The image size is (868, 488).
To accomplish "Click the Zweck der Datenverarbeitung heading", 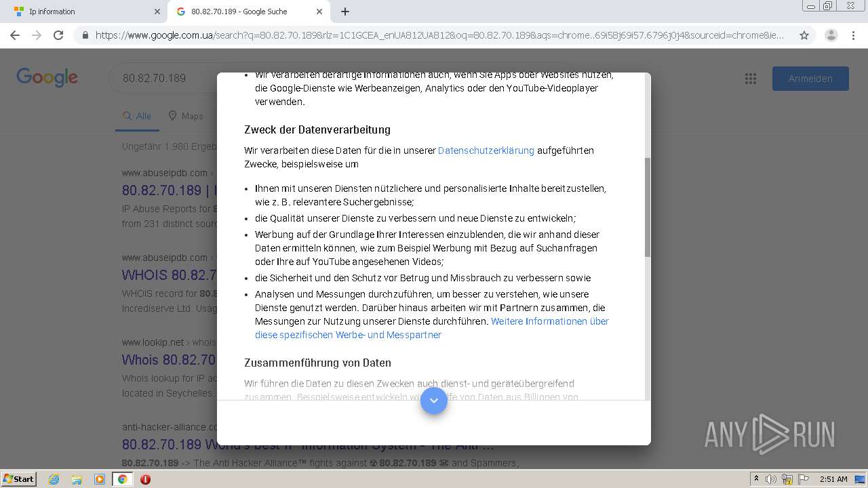I will coord(317,129).
